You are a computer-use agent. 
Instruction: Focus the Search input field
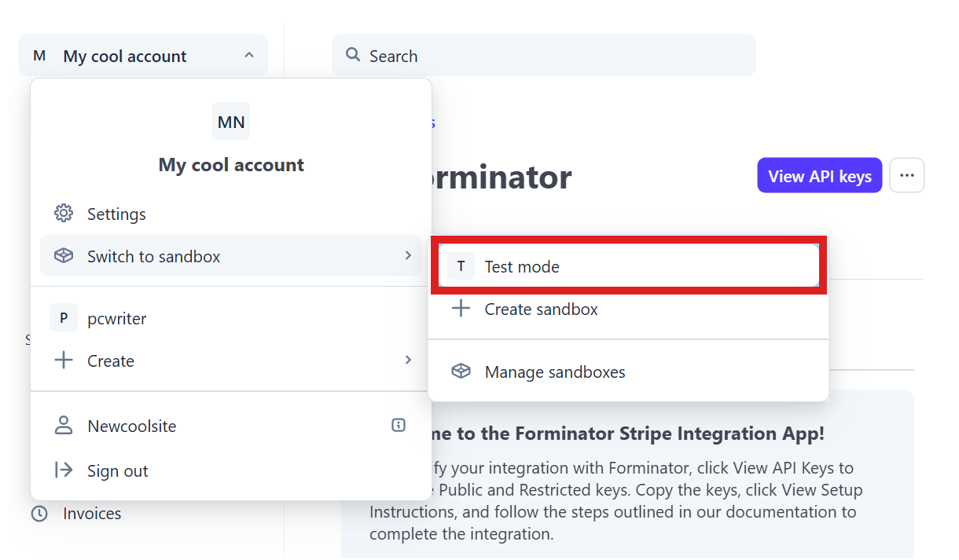click(543, 55)
